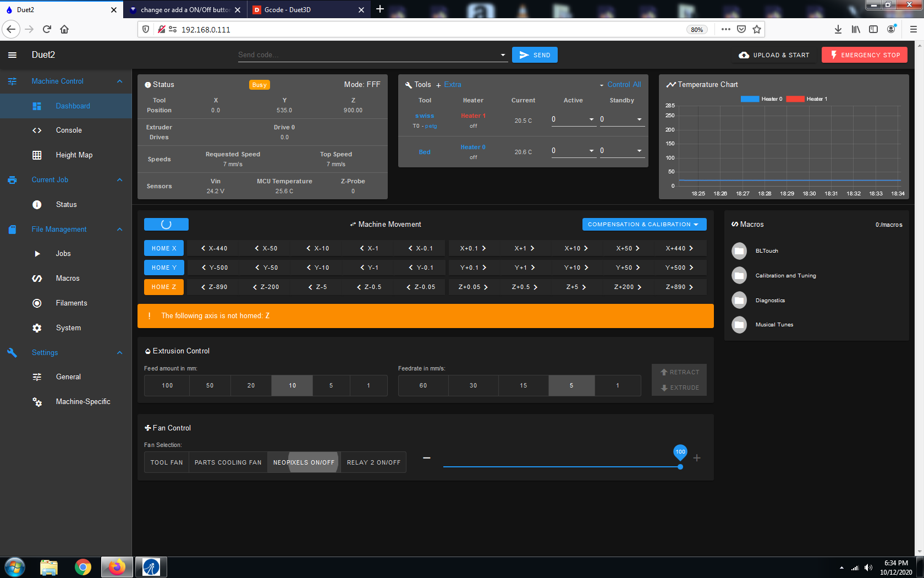924x578 pixels.
Task: Move X axis by +10
Action: pos(576,248)
